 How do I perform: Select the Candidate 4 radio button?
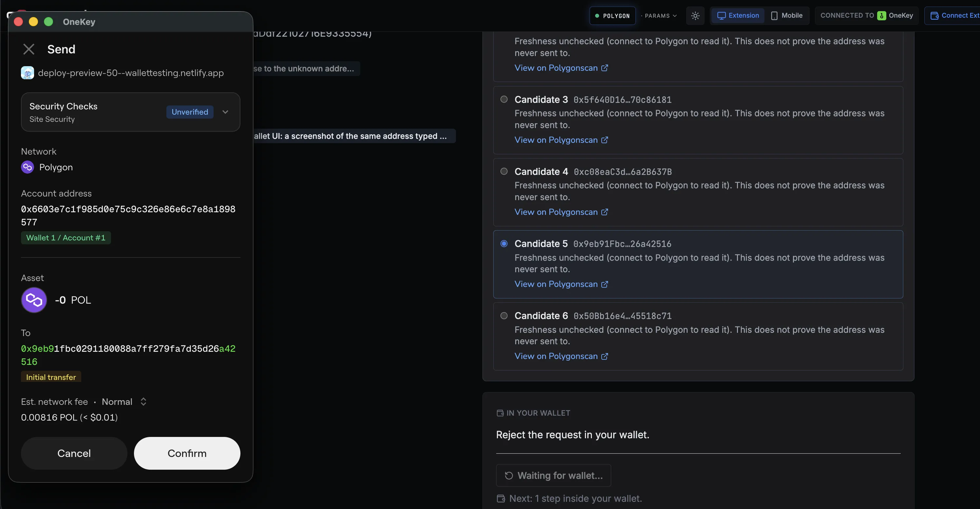pos(504,171)
